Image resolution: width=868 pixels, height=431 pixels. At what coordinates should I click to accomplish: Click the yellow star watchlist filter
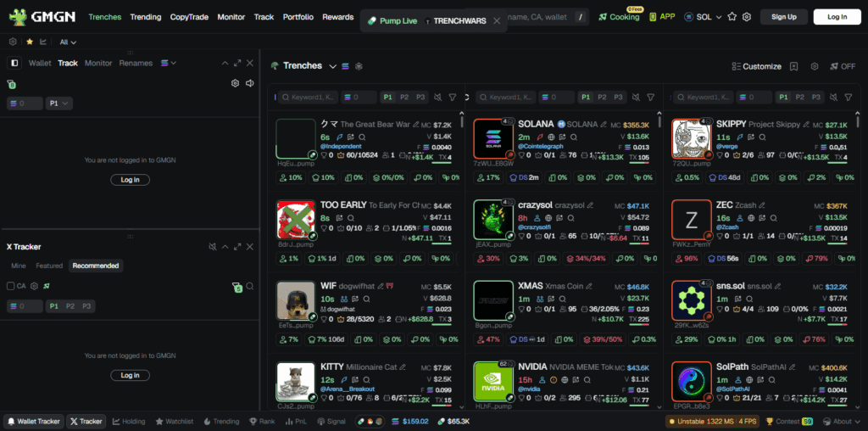(x=30, y=42)
